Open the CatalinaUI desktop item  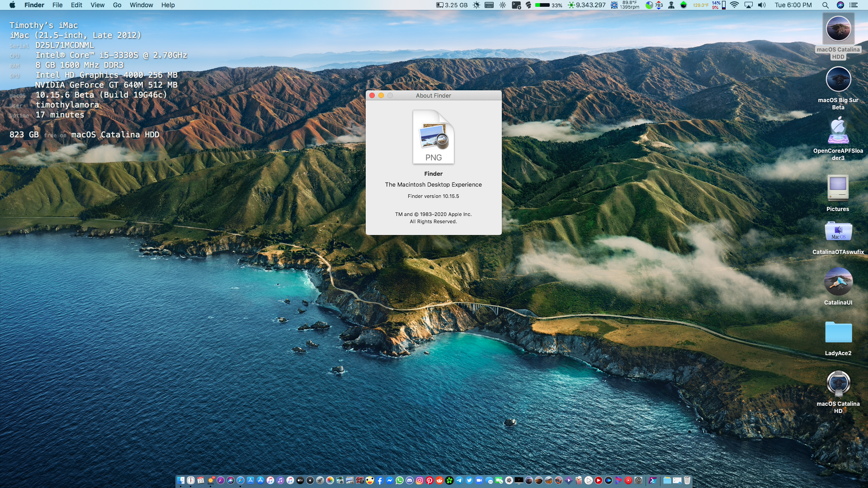[838, 282]
